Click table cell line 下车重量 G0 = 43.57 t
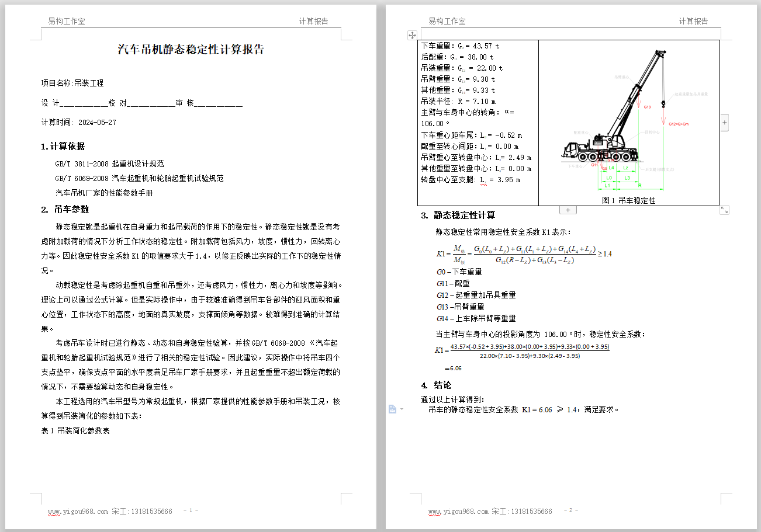 460,46
